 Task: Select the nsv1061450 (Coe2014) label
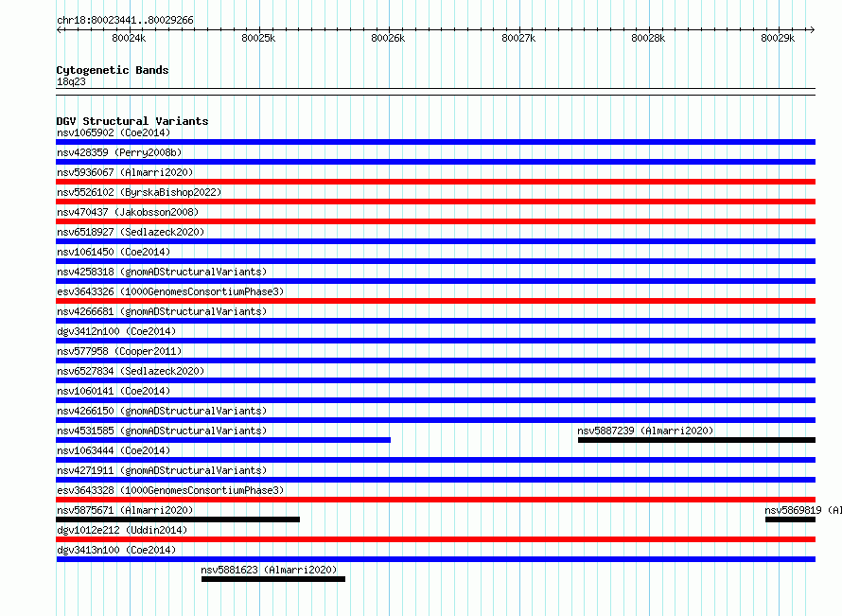point(114,252)
